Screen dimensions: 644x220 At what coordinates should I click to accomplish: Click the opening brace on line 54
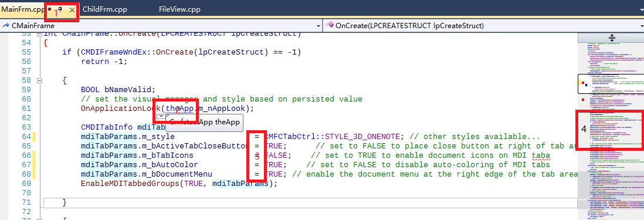[46, 43]
